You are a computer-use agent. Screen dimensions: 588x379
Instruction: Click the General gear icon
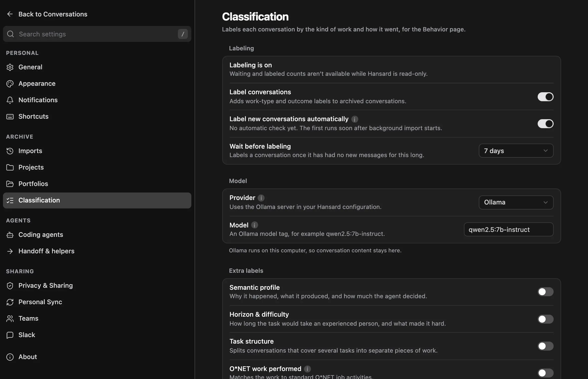pos(10,67)
